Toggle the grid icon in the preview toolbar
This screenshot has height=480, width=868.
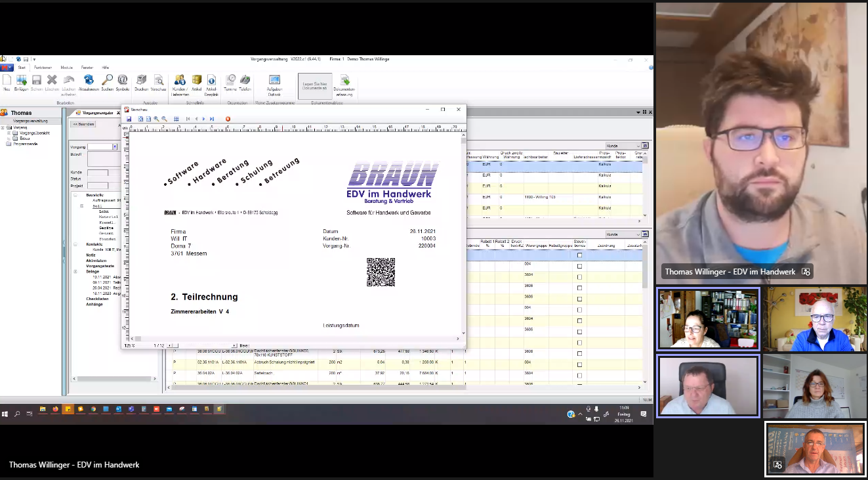[176, 119]
